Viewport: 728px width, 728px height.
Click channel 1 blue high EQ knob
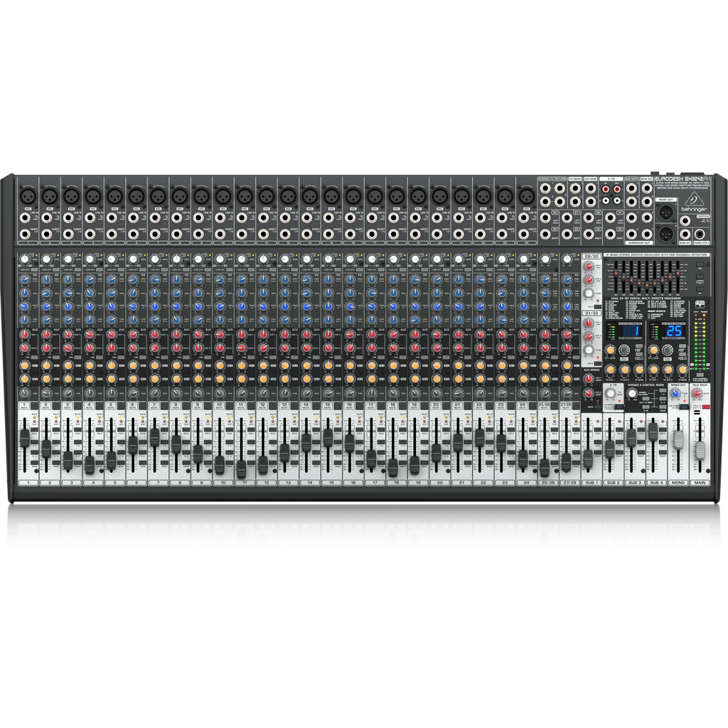(25, 279)
